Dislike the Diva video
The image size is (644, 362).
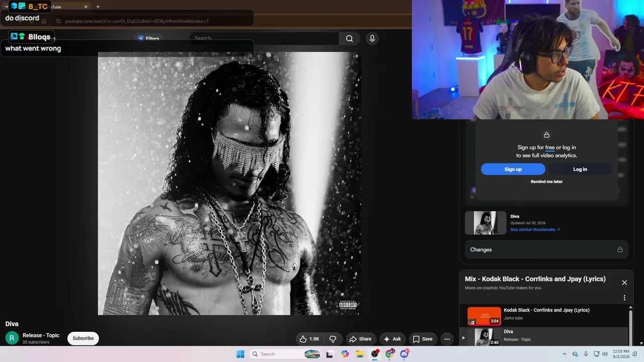(333, 339)
